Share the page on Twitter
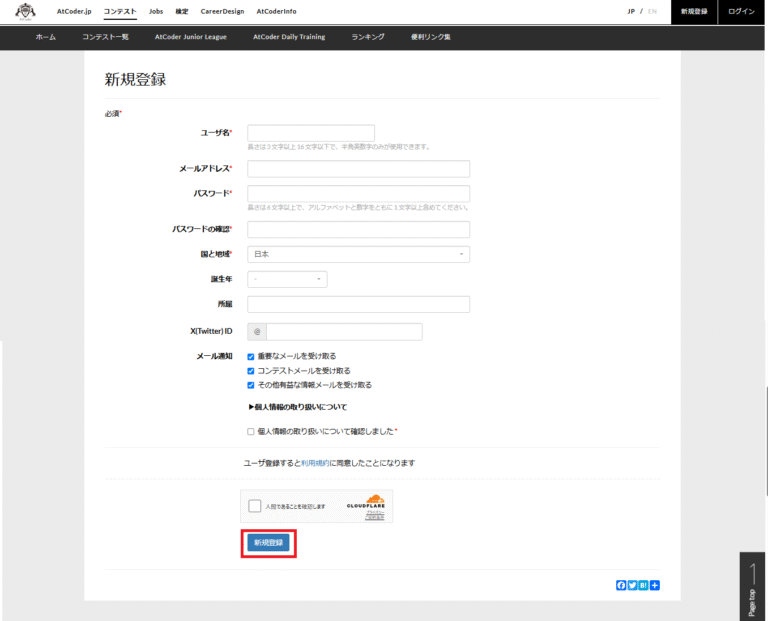Viewport: 768px width, 621px height. 632,585
